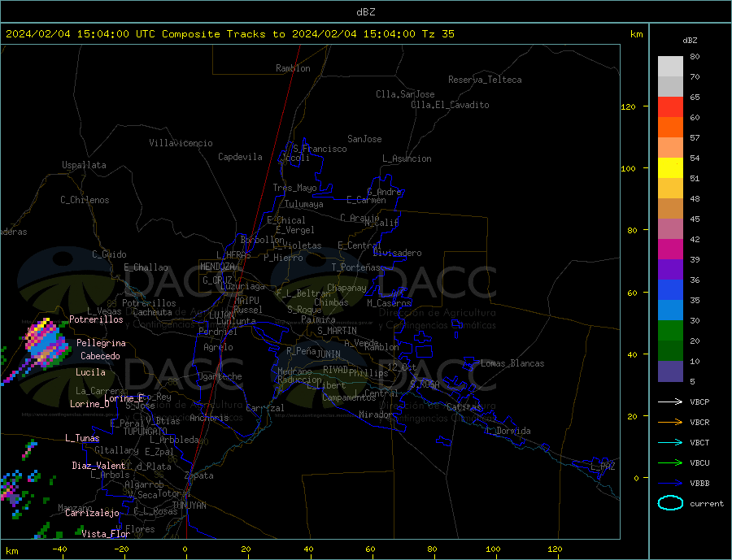732x560 pixels.
Task: Click the Capdevila map label
Action: pyautogui.click(x=241, y=157)
